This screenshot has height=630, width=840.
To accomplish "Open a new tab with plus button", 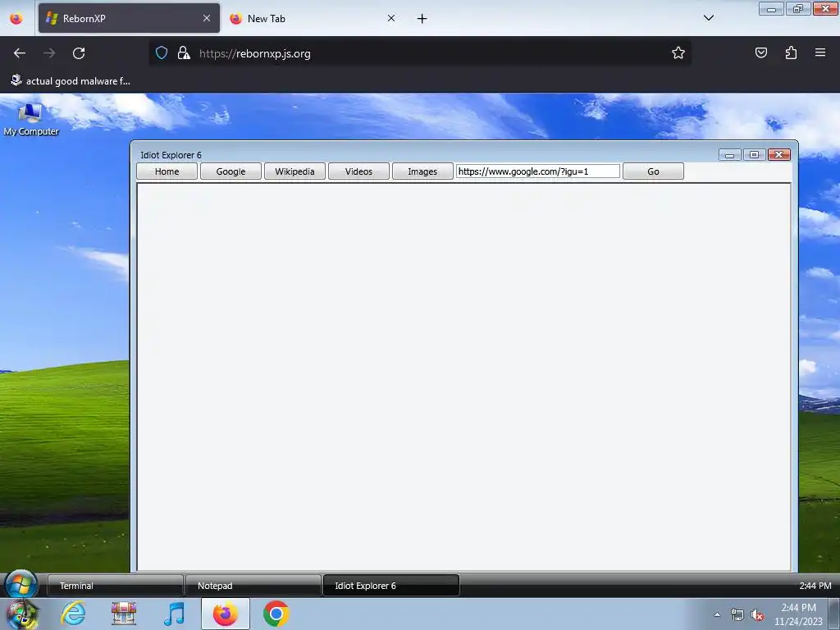I will tap(422, 19).
